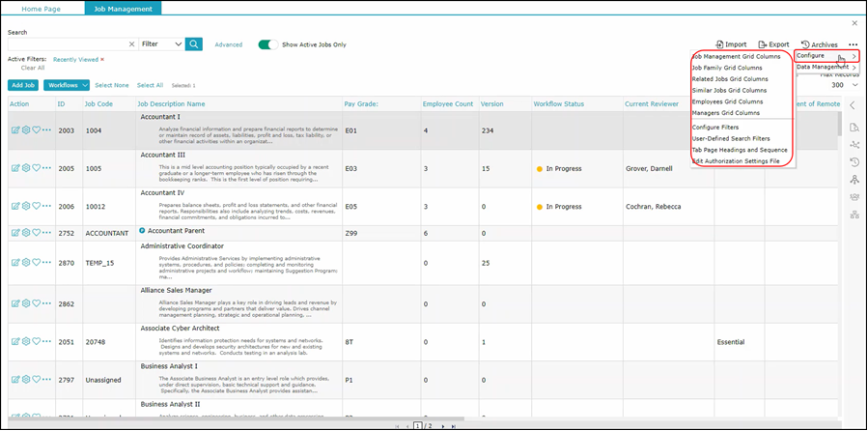Click the Add Job button
The width and height of the screenshot is (868, 431).
coord(23,85)
